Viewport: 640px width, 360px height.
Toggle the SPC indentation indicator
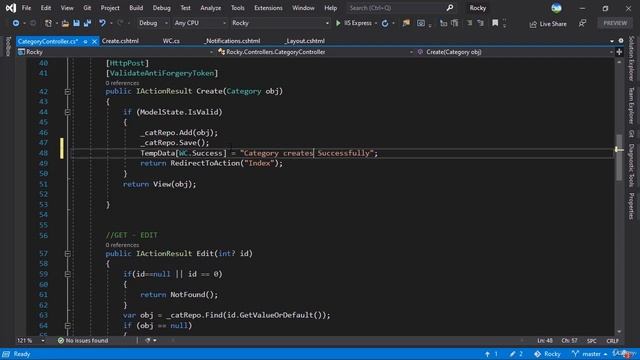click(591, 341)
